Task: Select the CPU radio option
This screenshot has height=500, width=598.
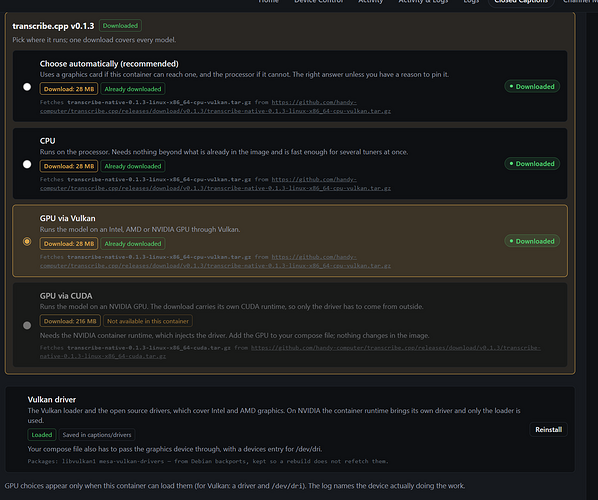Action: click(x=27, y=164)
